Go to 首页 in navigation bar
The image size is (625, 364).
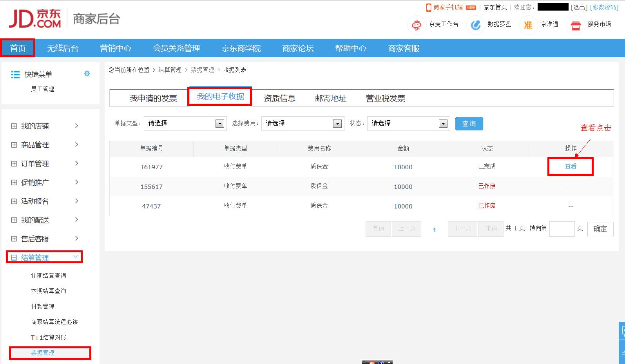(18, 48)
